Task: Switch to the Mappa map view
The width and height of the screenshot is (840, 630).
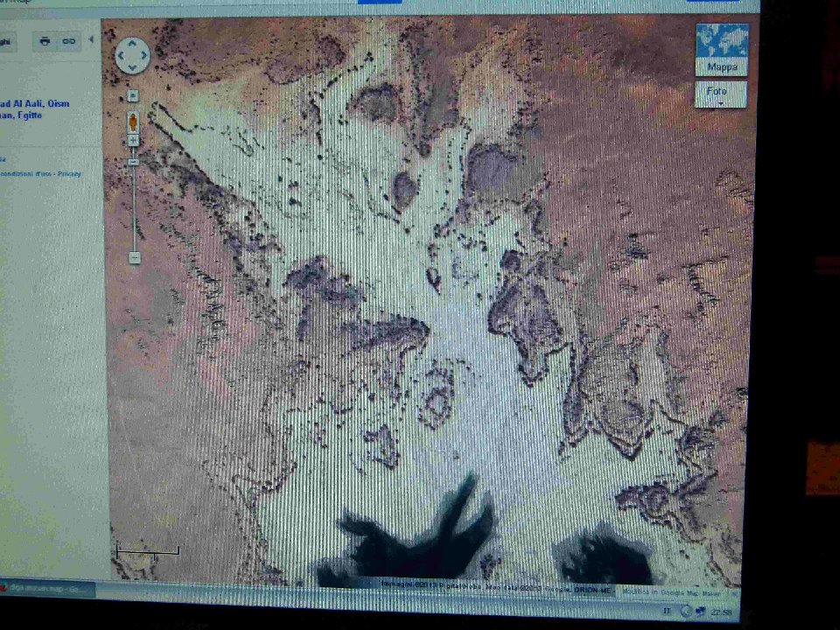Action: (722, 50)
